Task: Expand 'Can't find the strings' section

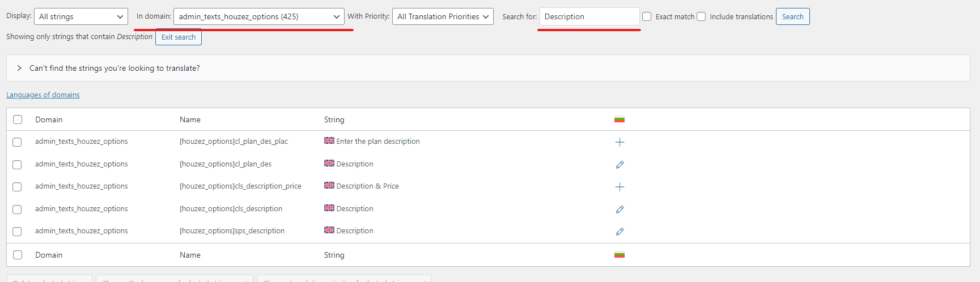Action: [19, 68]
